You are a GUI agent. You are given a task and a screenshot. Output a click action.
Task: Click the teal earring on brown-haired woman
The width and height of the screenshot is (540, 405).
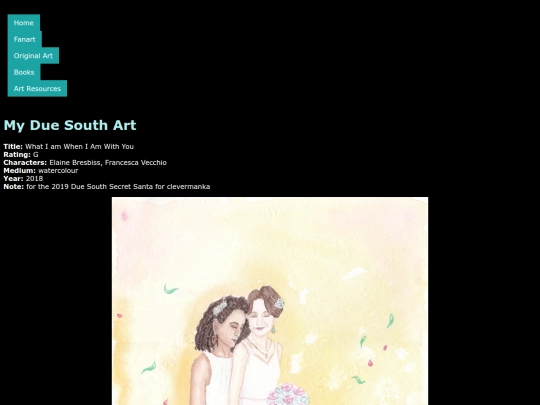tap(273, 330)
